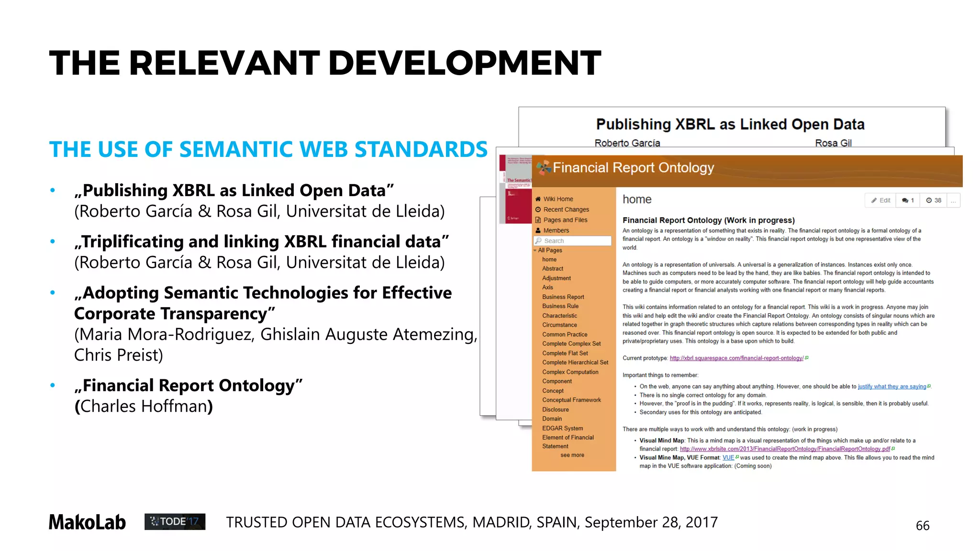
Task: Click the Edit button with pencil icon
Action: coord(880,200)
